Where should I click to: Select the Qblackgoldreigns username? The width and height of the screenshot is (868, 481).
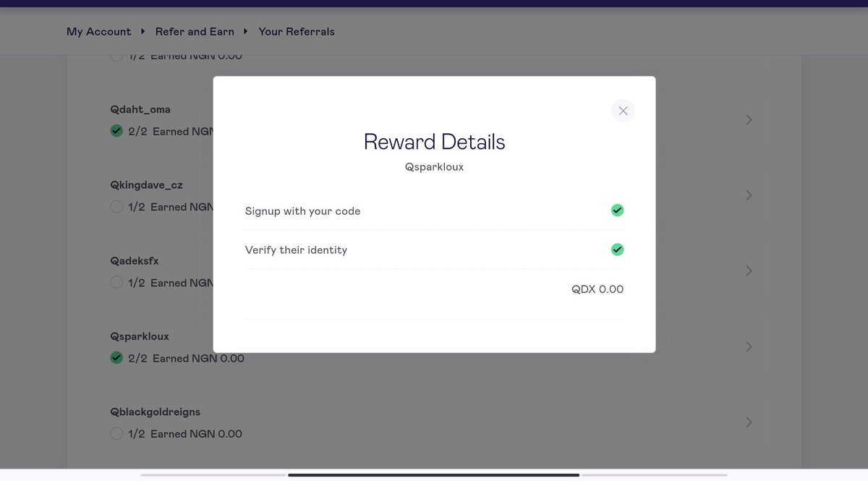pyautogui.click(x=155, y=412)
